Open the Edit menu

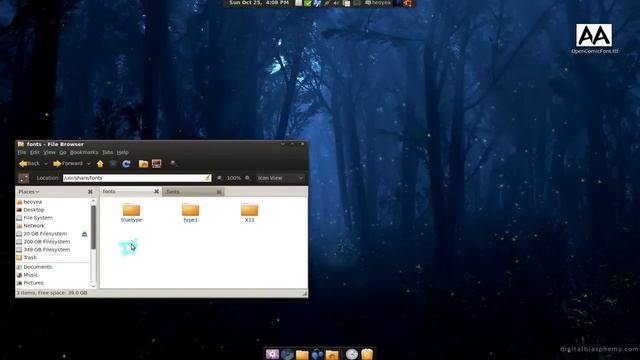pos(35,152)
